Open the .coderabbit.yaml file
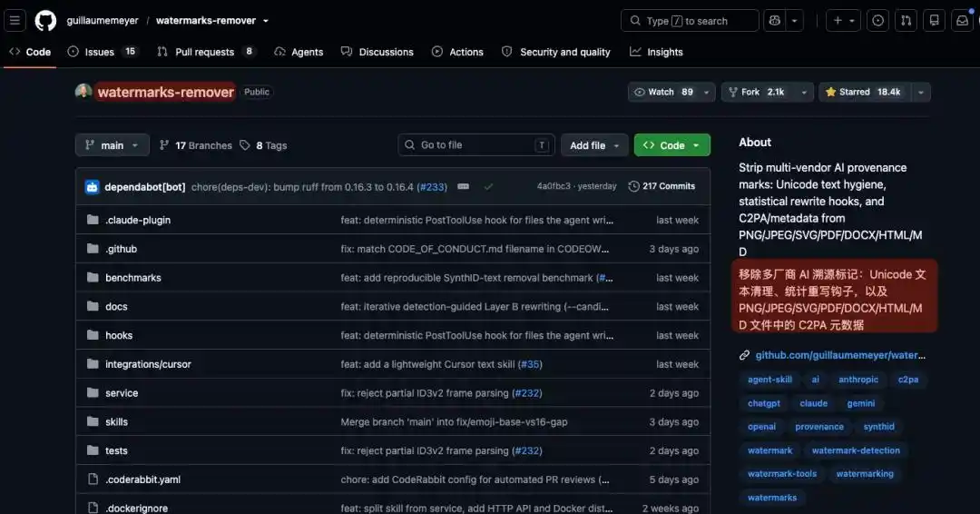Viewport: 980px width, 514px height. [142, 479]
